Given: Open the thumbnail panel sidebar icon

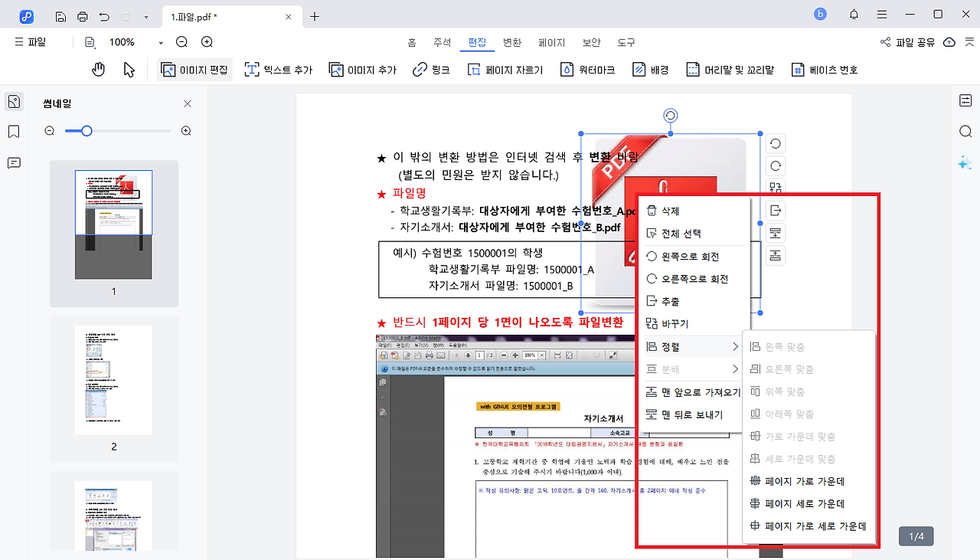Looking at the screenshot, I should tap(13, 101).
